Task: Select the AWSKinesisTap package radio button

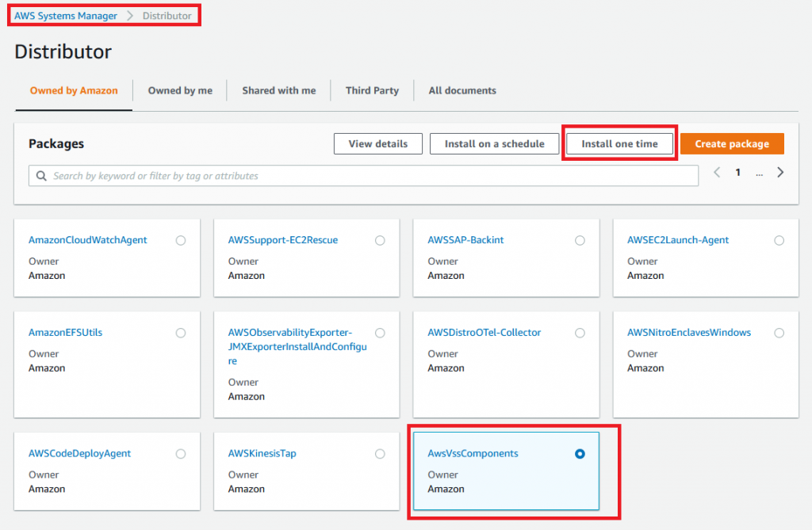Action: (x=380, y=454)
